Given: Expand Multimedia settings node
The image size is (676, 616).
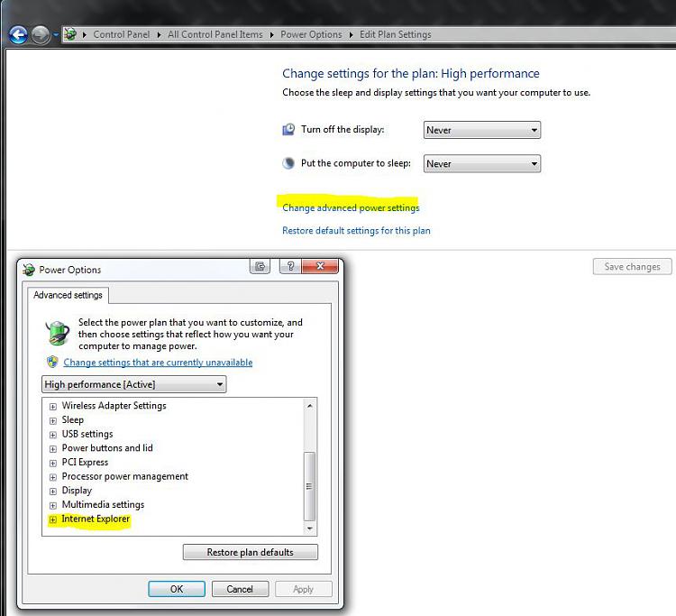Looking at the screenshot, I should 53,505.
